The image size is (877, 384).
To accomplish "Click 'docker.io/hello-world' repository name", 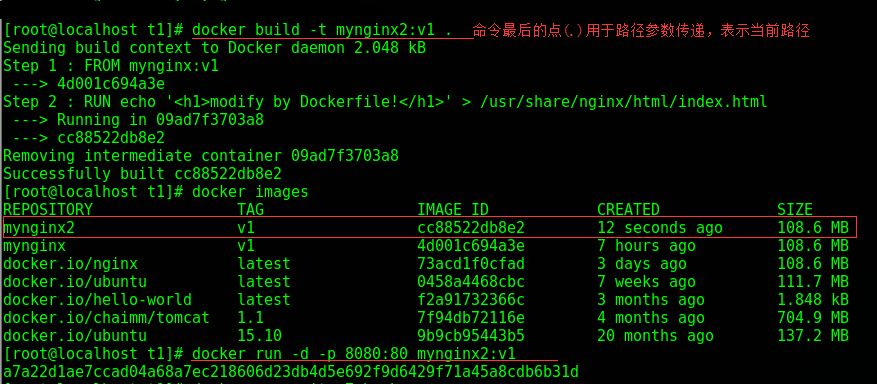I will (x=98, y=299).
